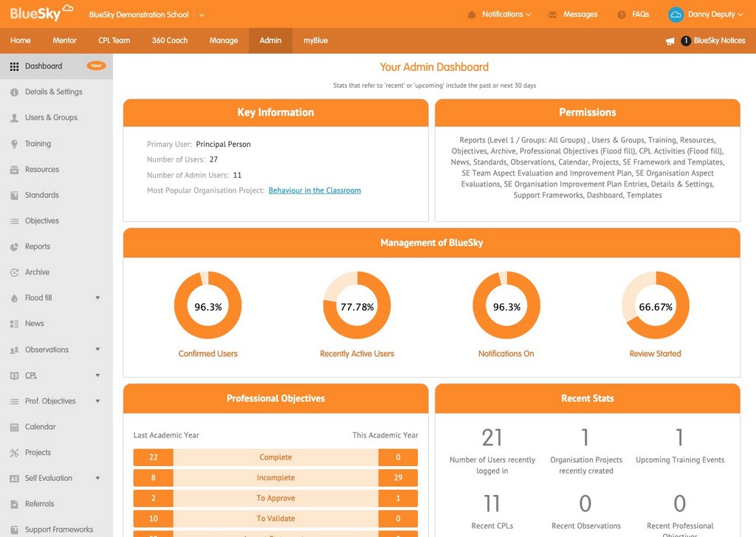Screen dimensions: 756x537
Task: Open the Notifications dropdown menu
Action: click(506, 15)
